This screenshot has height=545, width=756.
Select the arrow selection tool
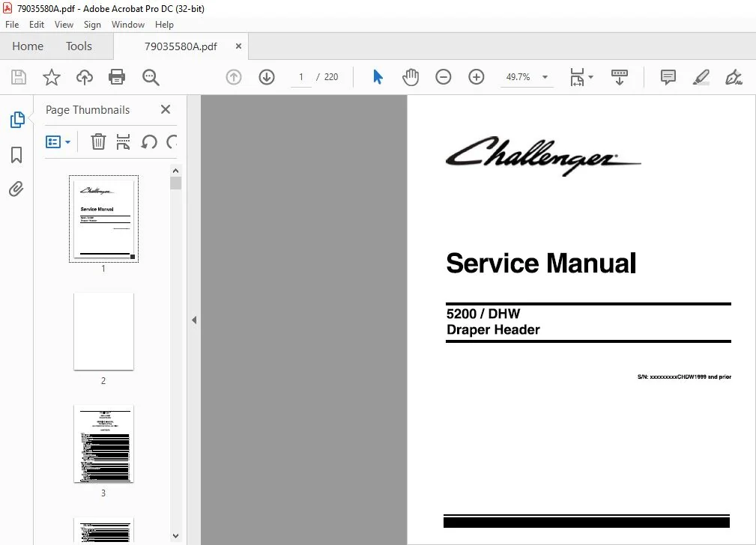point(378,77)
